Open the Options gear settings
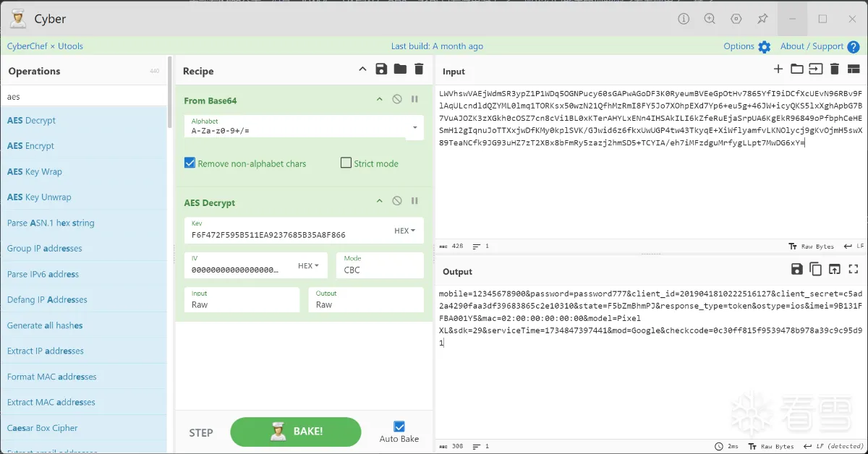The width and height of the screenshot is (868, 454). [765, 47]
